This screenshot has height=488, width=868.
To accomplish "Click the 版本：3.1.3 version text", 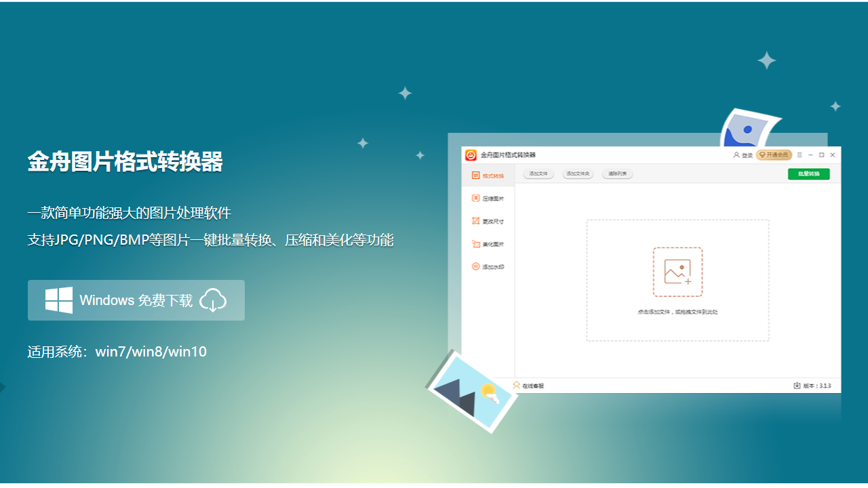I will [817, 386].
